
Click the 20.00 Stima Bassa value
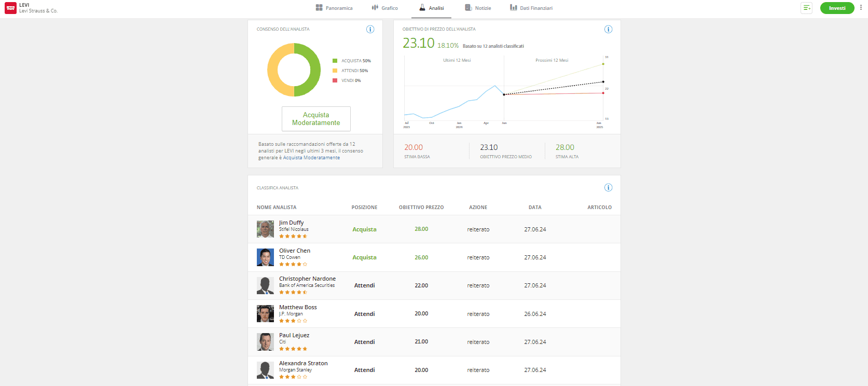click(x=414, y=147)
